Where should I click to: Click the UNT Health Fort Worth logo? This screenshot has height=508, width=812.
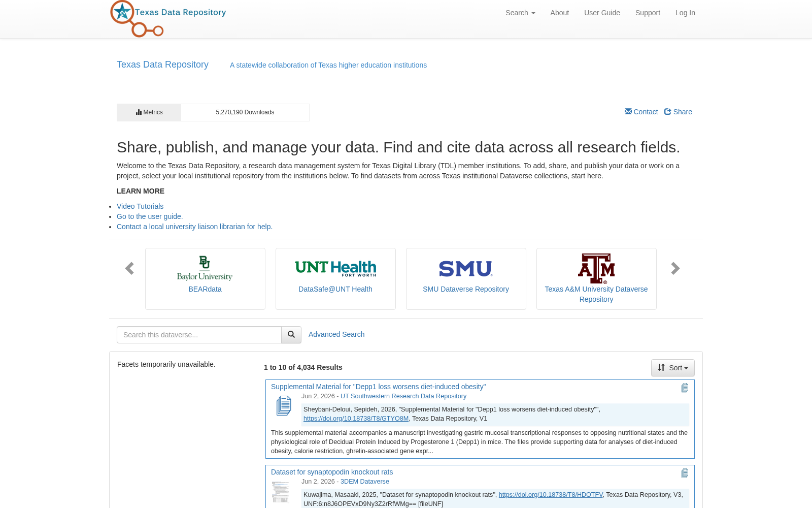click(x=335, y=268)
